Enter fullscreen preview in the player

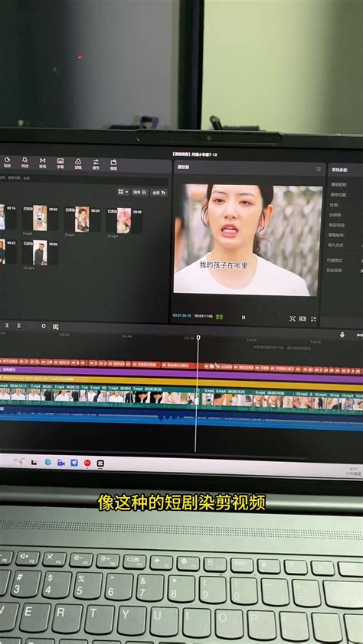[313, 319]
